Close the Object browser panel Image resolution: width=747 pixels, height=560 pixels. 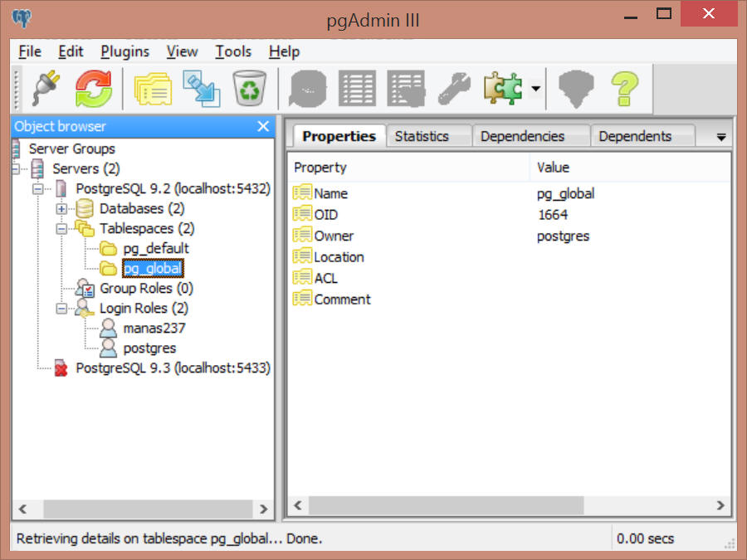(263, 126)
